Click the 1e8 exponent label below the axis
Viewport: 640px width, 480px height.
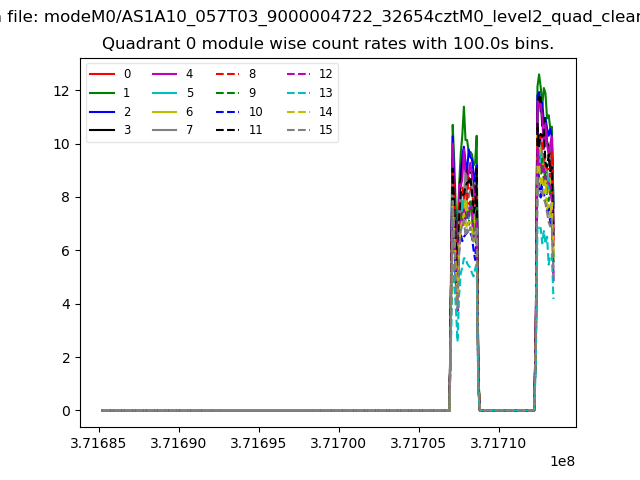click(x=562, y=462)
